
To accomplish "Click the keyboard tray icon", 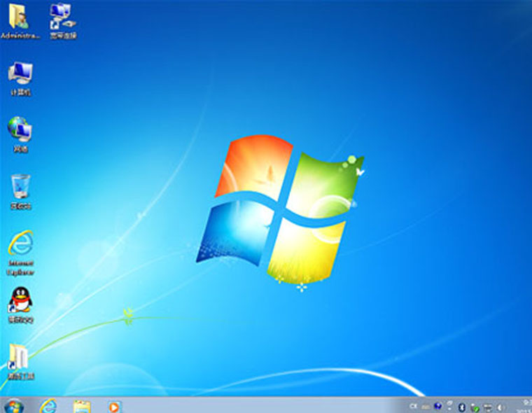I will pyautogui.click(x=426, y=407).
